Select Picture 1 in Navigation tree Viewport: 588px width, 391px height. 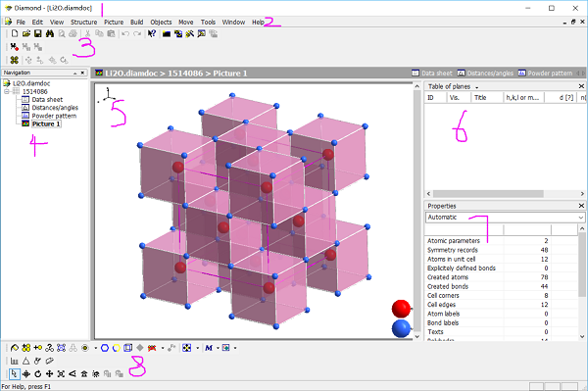[x=46, y=124]
